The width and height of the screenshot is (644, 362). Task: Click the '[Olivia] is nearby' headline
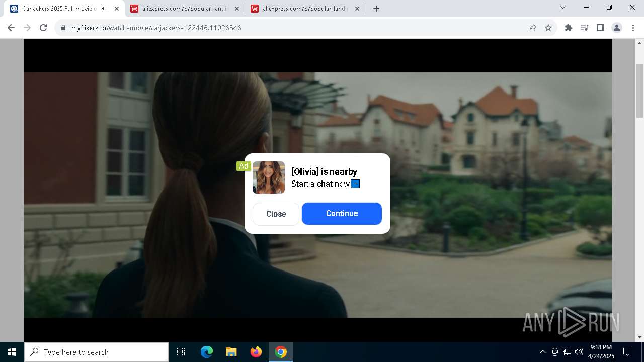(x=324, y=172)
